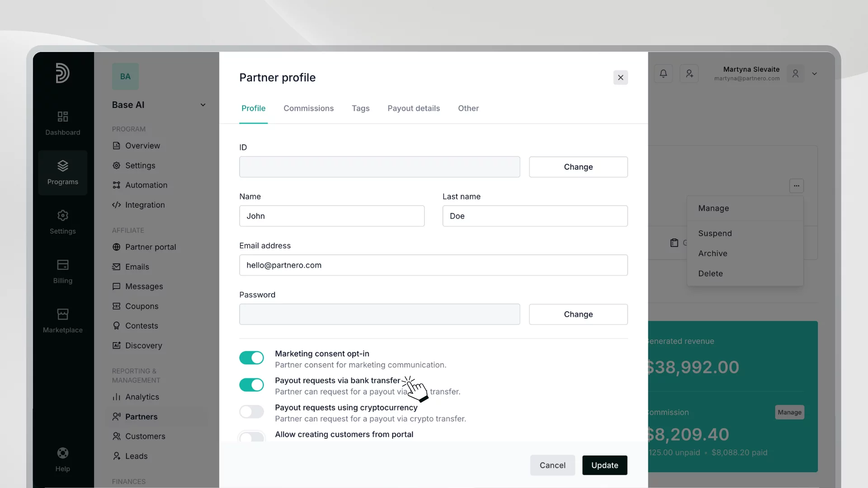Disable the Marketing consent opt-in toggle
Viewport: 868px width, 488px height.
coord(251,358)
